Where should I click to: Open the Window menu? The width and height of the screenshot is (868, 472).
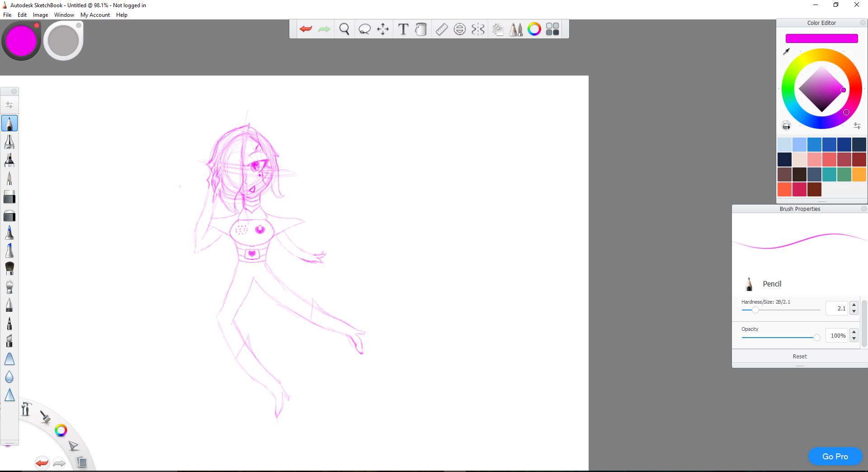point(64,15)
